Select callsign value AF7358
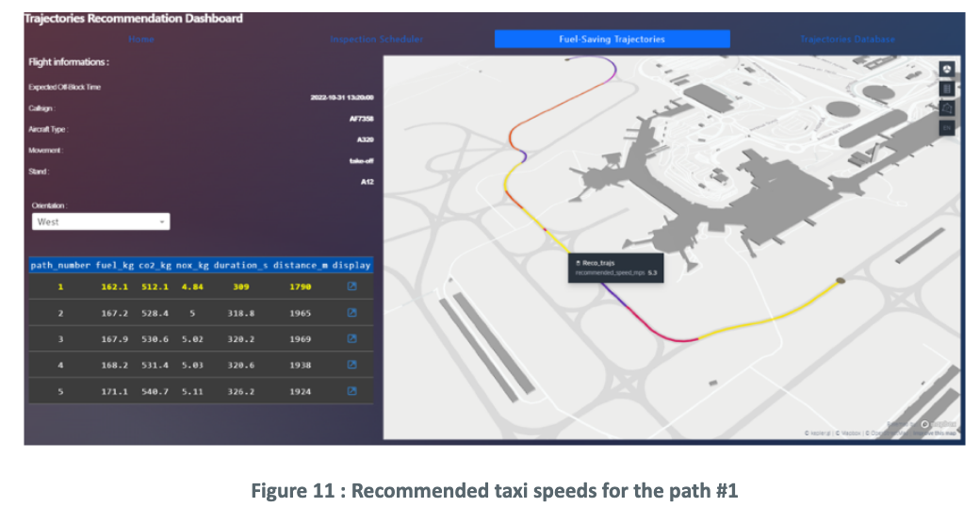Screen dimensions: 980x507 tap(361, 119)
